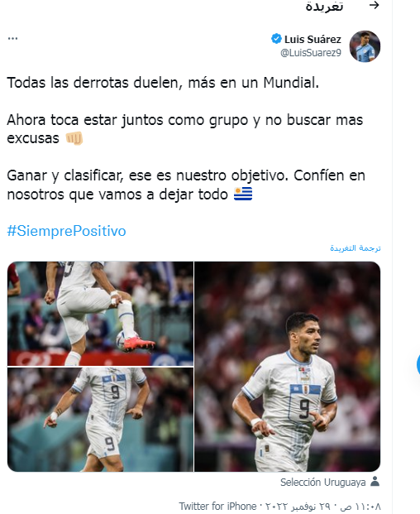Click the ٢٩ نوفمبر ٢٠٢٢ date
The width and height of the screenshot is (420, 514).
pos(298,507)
